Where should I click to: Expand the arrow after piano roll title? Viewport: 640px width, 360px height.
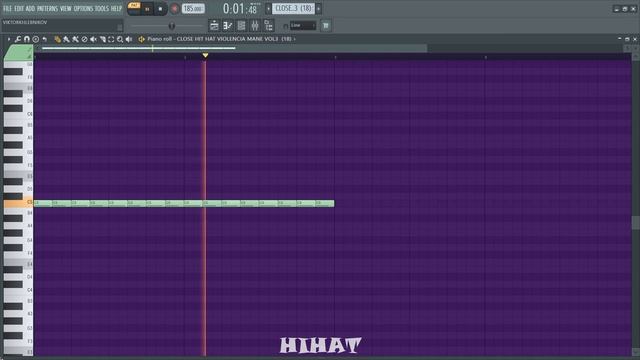(294, 39)
